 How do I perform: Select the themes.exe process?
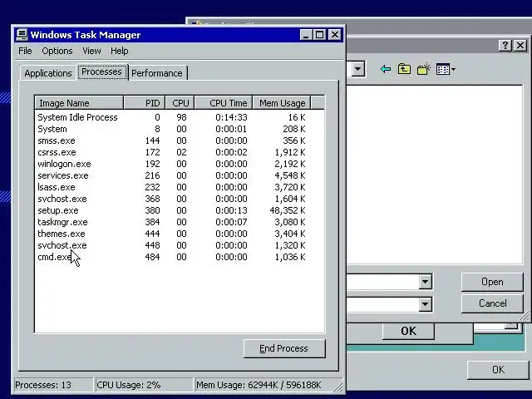[180, 234]
